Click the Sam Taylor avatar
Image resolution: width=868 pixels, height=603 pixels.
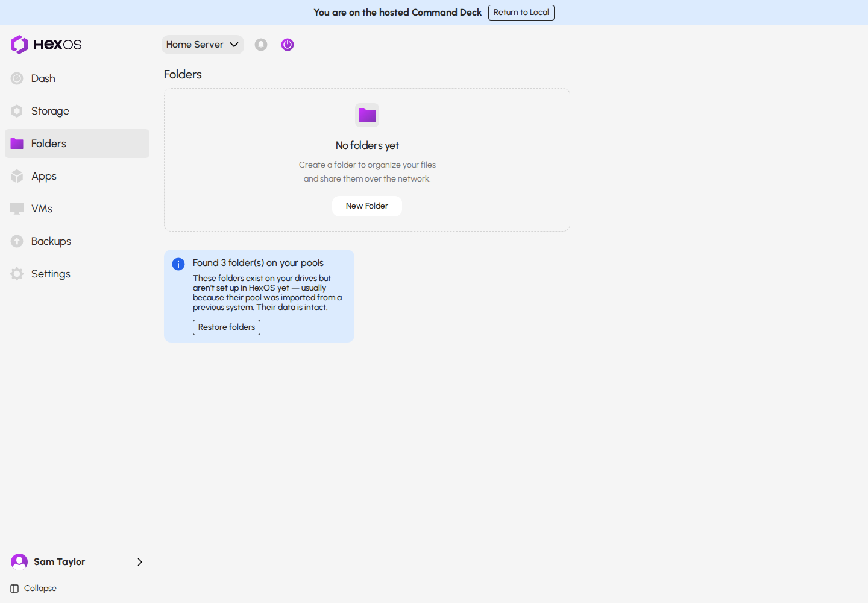(19, 562)
